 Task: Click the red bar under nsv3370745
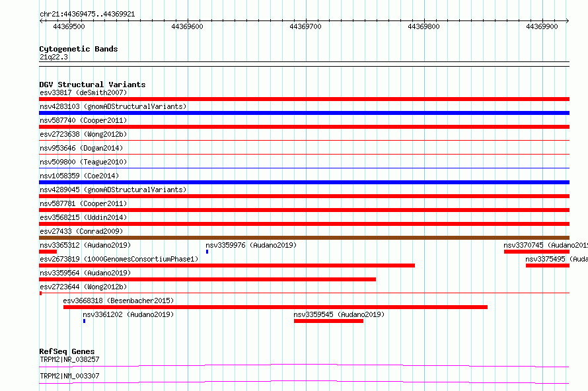point(536,252)
